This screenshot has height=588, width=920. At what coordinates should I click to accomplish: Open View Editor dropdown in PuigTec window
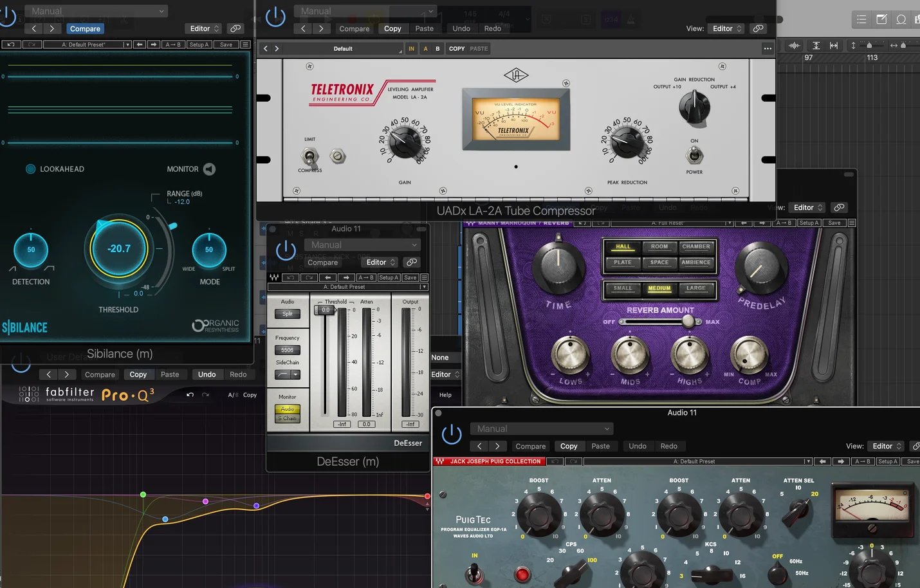tap(887, 446)
